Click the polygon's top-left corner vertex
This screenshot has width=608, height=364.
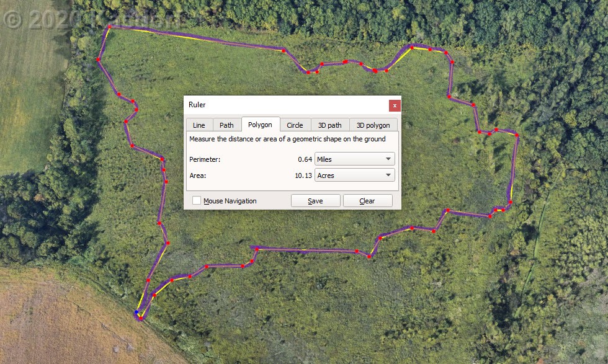pyautogui.click(x=110, y=27)
